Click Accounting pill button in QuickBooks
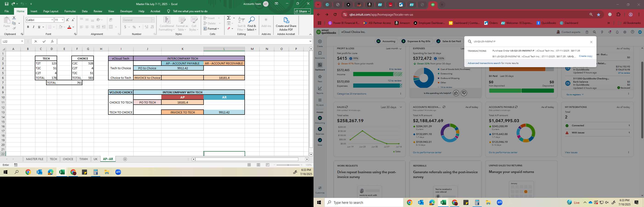Viewport: 644px width, 207px height. (386, 41)
